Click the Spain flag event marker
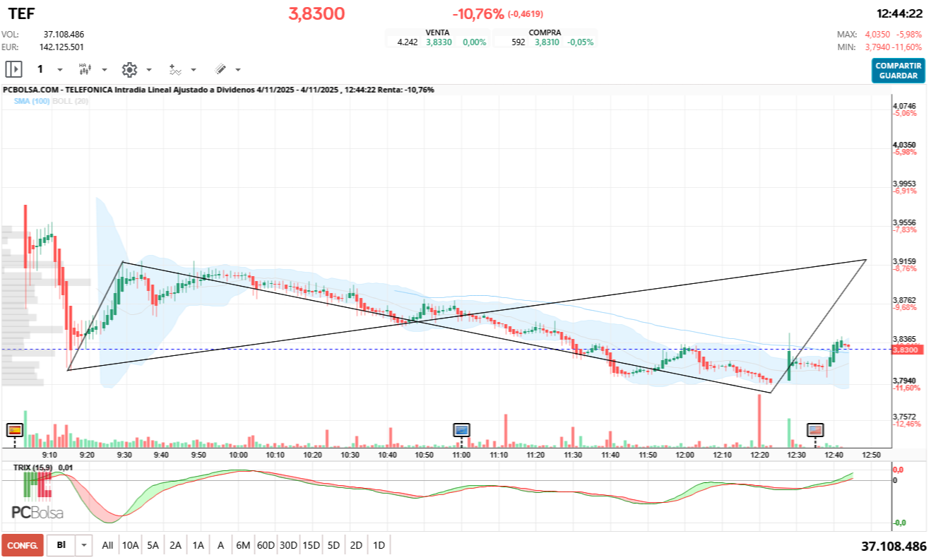 pos(14,429)
